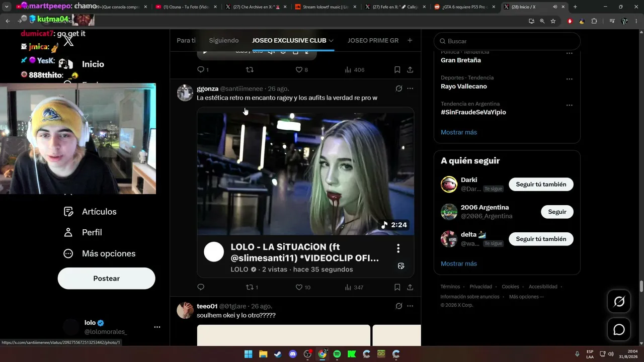Bookmark the ggonza post
Screen dimensions: 644x362
397,287
